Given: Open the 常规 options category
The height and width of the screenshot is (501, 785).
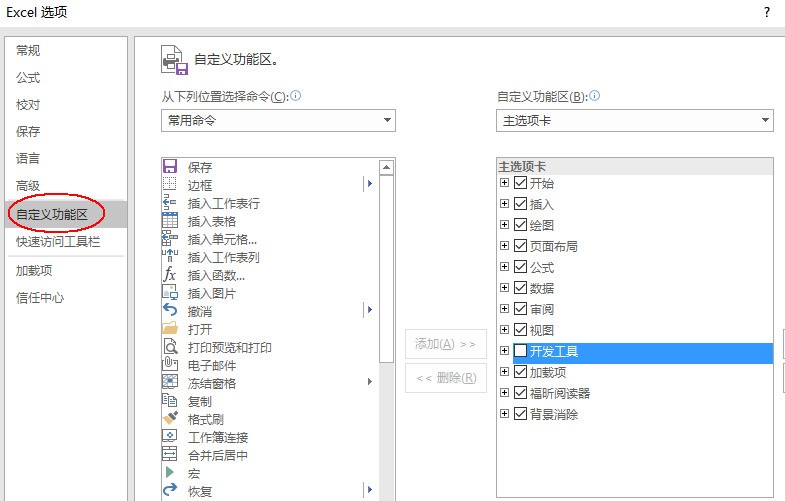Looking at the screenshot, I should click(x=28, y=51).
